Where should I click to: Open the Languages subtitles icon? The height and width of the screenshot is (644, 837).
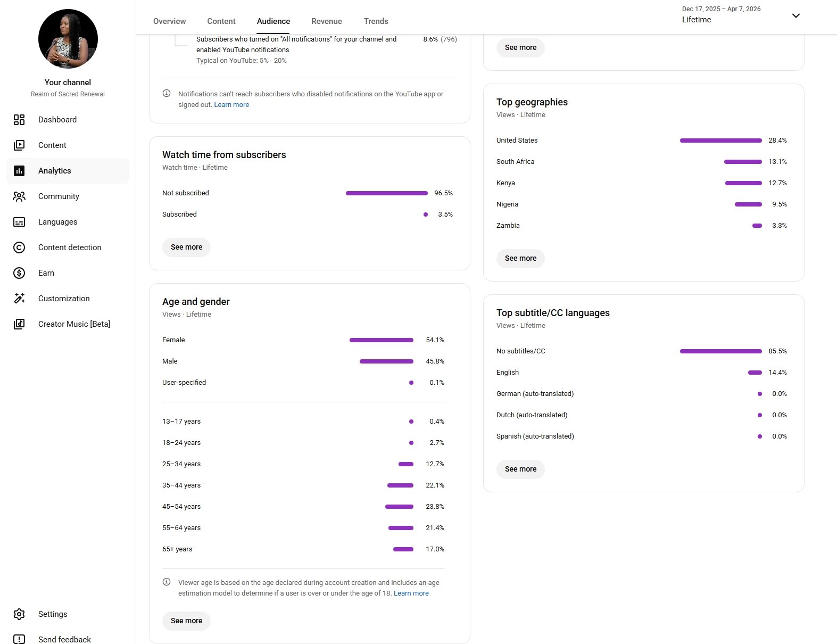point(19,222)
